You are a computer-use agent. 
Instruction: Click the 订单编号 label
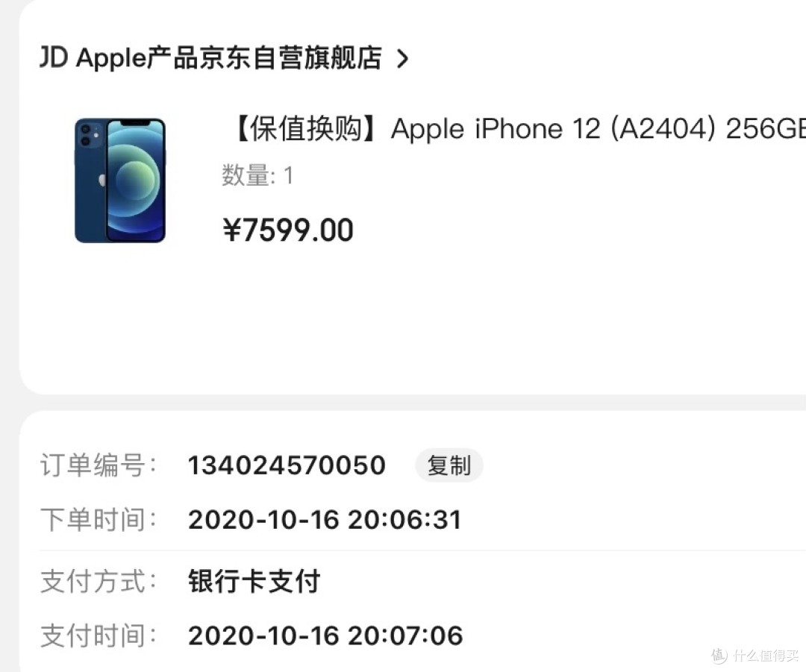99,465
